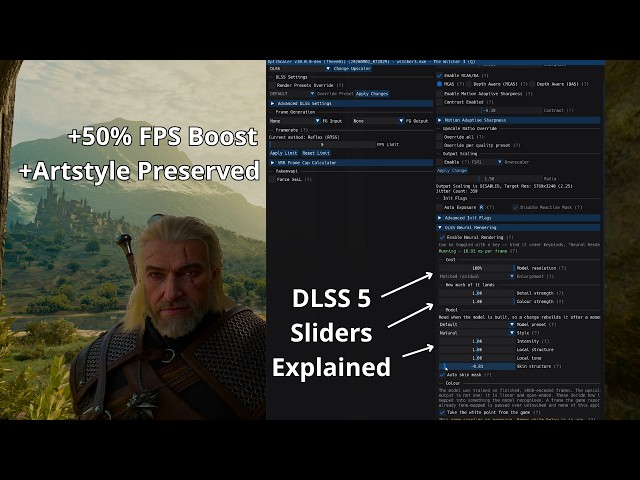Click the (?) help marker beside Enable Neural Rendering

click(x=510, y=237)
